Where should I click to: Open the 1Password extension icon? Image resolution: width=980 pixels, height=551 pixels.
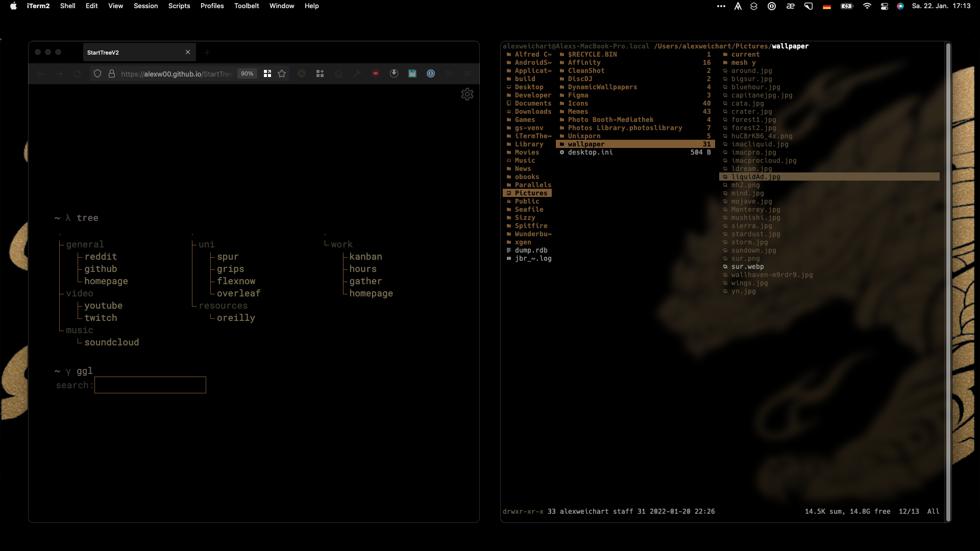431,73
